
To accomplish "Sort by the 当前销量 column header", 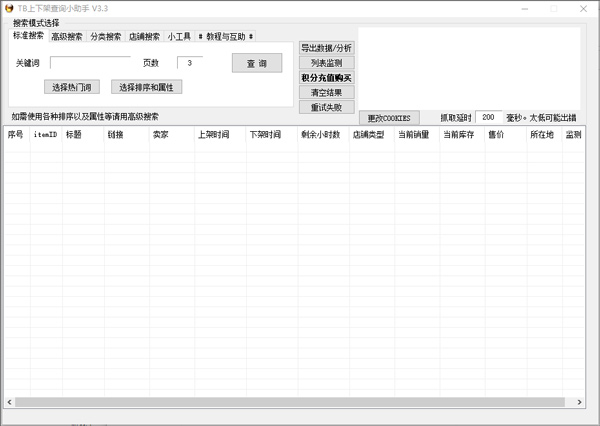I will click(x=417, y=134).
